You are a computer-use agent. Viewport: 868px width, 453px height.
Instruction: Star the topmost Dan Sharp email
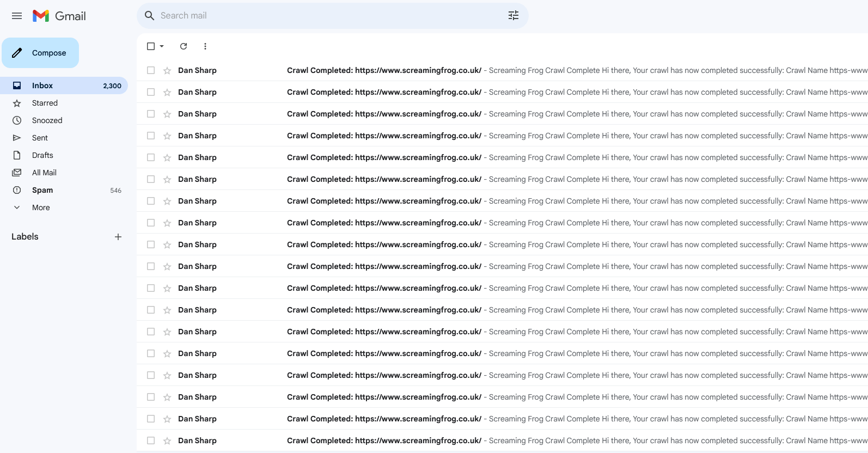pos(167,70)
